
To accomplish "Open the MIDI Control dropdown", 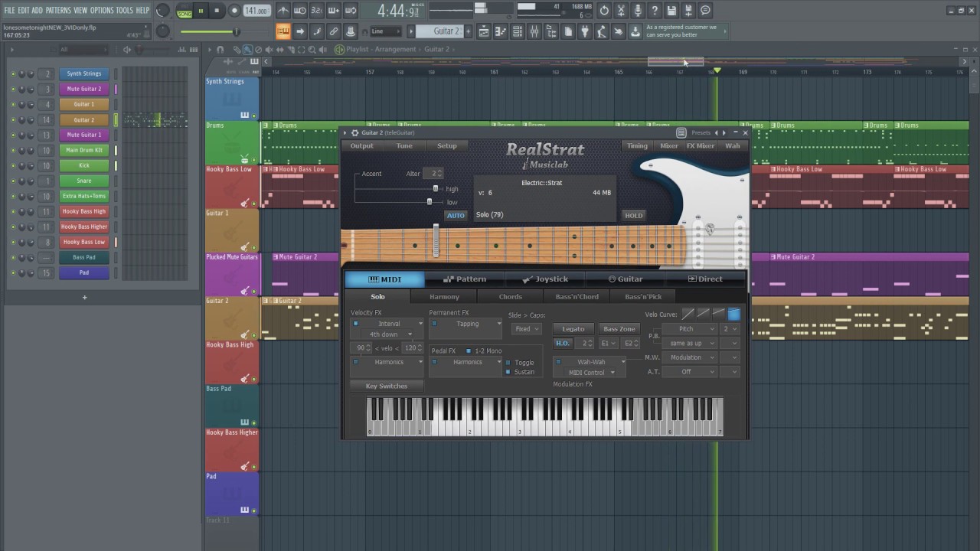I will (x=591, y=373).
